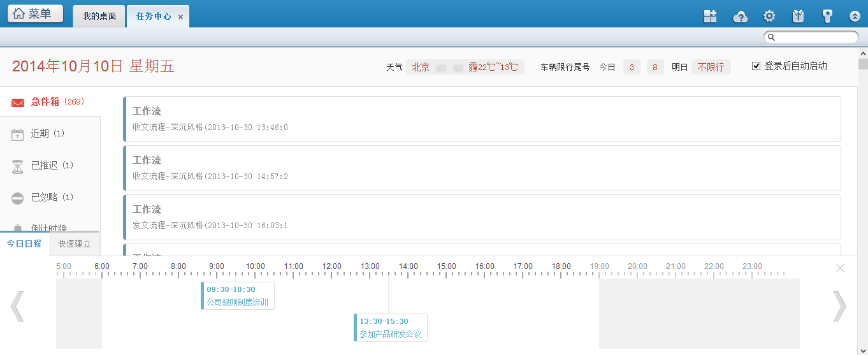The image size is (868, 355).
Task: Open the 急件箱 (269) inbox
Action: tap(50, 101)
